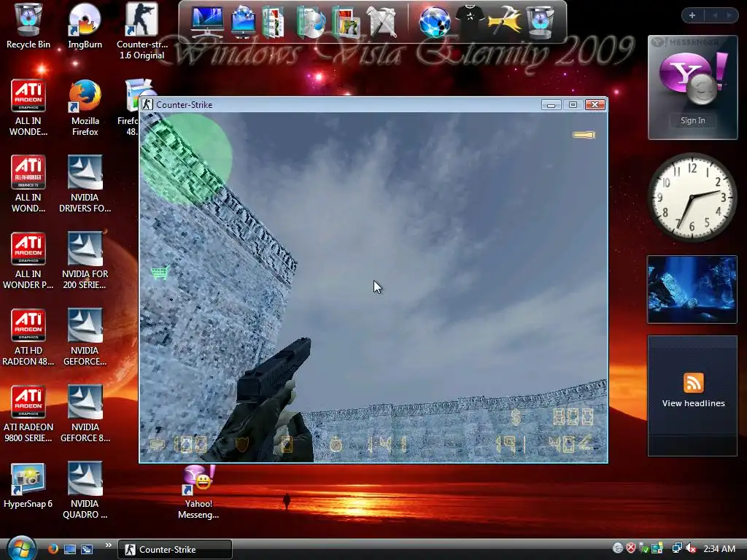The image size is (747, 560).
Task: Click the blue globe icon in dock
Action: coord(435,21)
